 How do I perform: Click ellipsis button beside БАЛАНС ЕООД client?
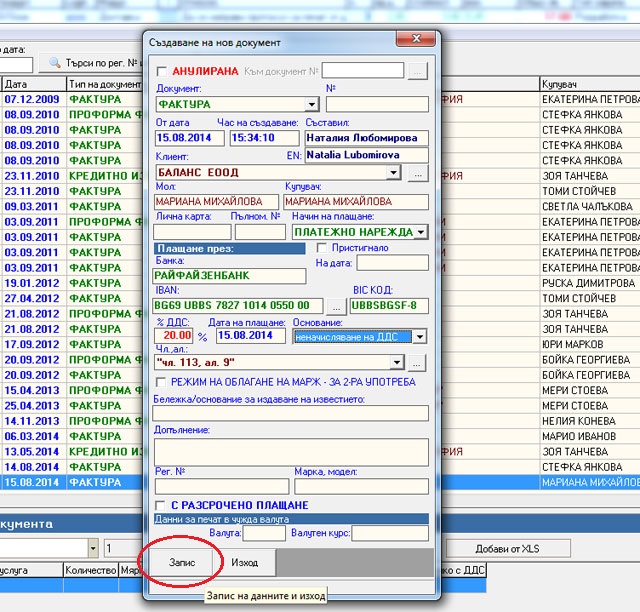click(x=417, y=172)
